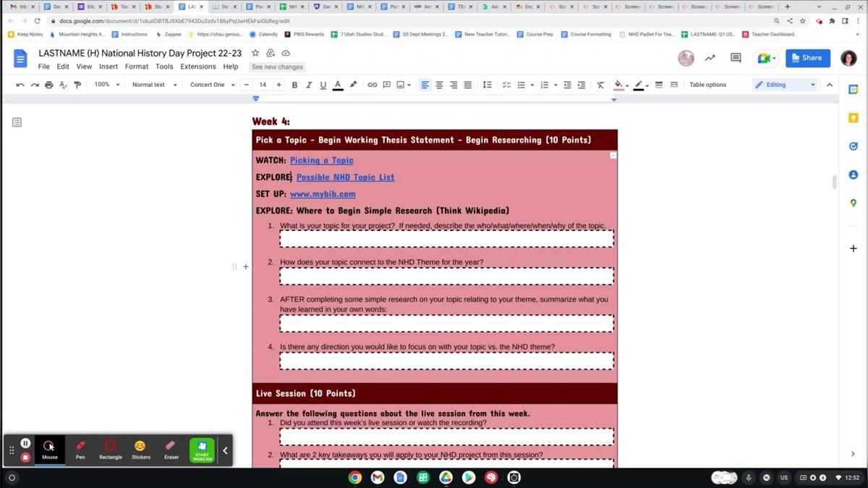Open the Editing mode dropdown

[783, 85]
